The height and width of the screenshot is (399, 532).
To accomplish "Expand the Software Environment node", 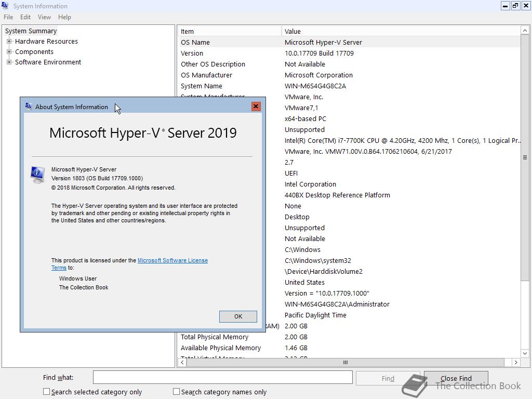I will tap(9, 62).
